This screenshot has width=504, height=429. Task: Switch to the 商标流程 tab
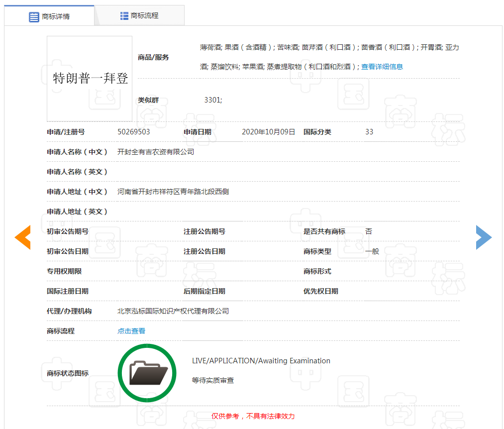(x=139, y=15)
